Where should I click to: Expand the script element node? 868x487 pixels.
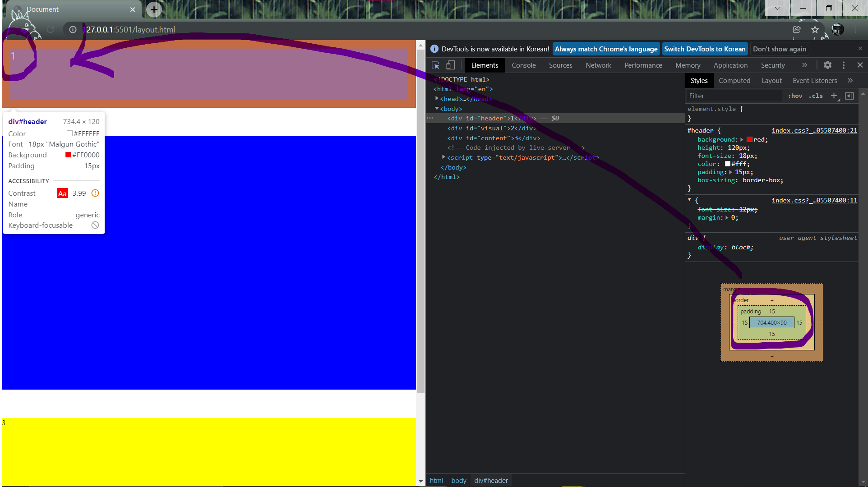pyautogui.click(x=443, y=157)
